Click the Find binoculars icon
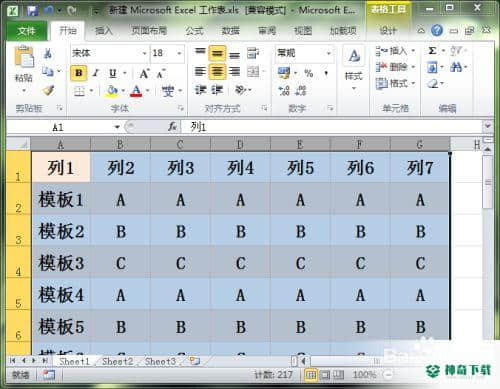This screenshot has width=500, height=389. (x=456, y=68)
